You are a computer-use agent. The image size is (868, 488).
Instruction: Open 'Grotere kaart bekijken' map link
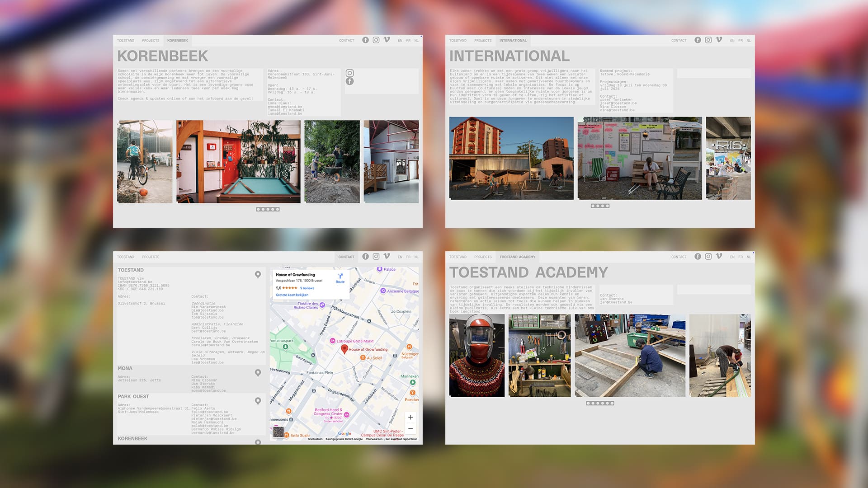point(292,295)
